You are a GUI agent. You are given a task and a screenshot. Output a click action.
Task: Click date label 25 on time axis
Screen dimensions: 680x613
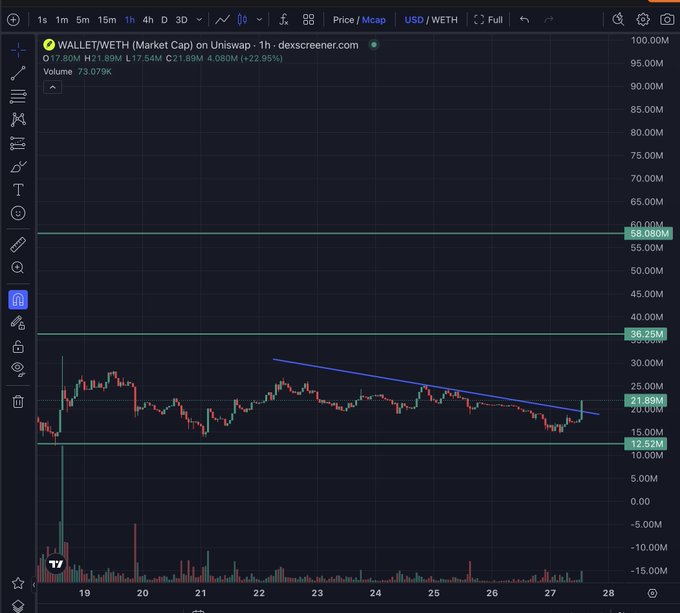coord(434,593)
